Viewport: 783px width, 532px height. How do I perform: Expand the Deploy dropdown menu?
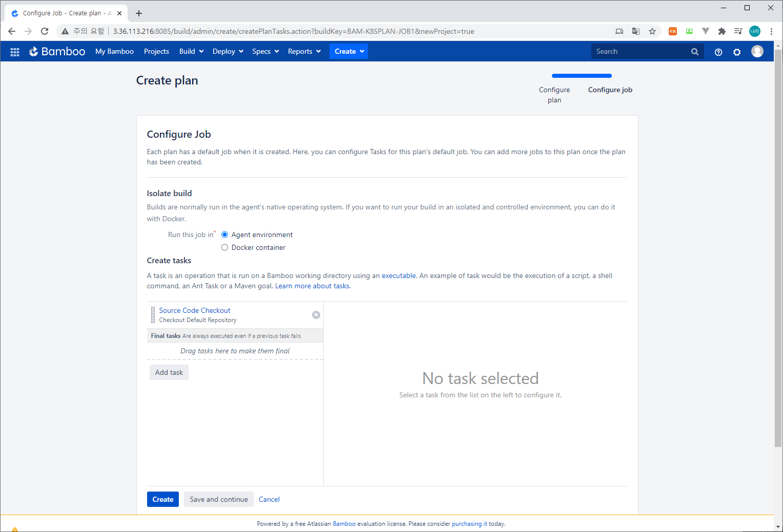coord(228,51)
